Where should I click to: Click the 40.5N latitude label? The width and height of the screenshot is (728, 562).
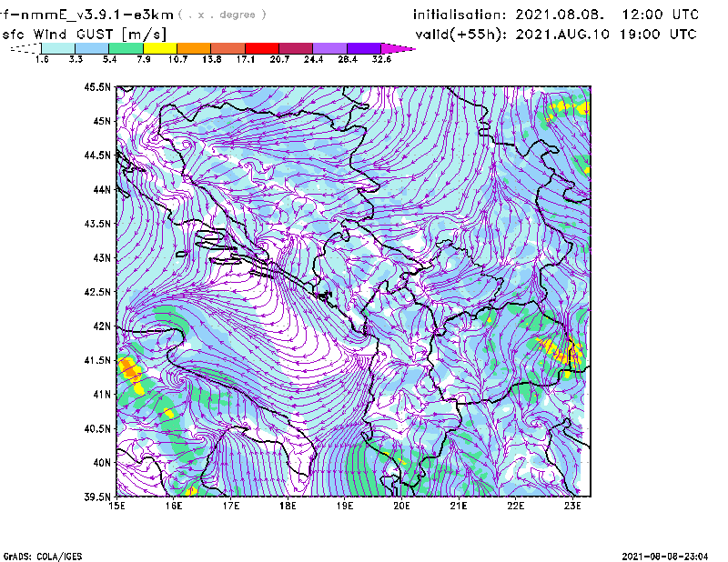(98, 428)
